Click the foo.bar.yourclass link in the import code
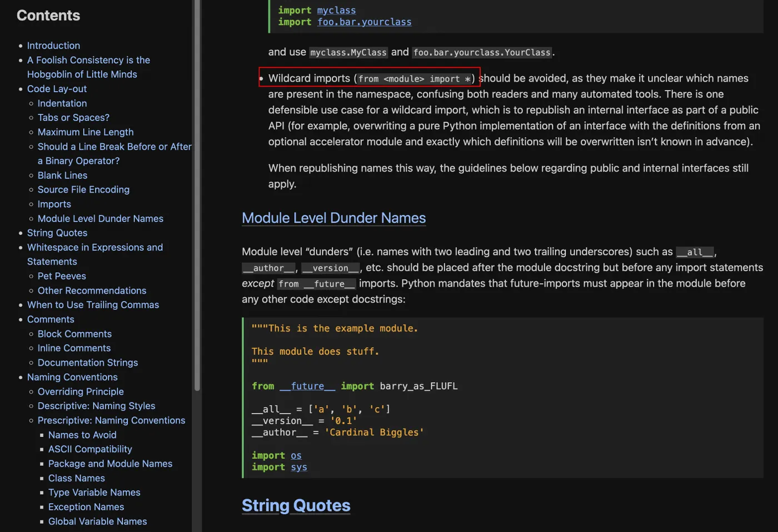 [x=364, y=22]
